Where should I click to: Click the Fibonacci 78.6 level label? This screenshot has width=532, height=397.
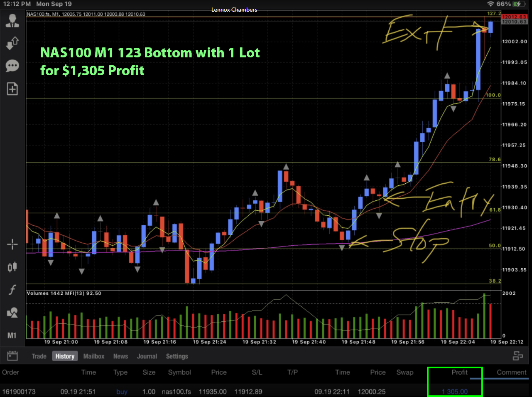pos(495,160)
